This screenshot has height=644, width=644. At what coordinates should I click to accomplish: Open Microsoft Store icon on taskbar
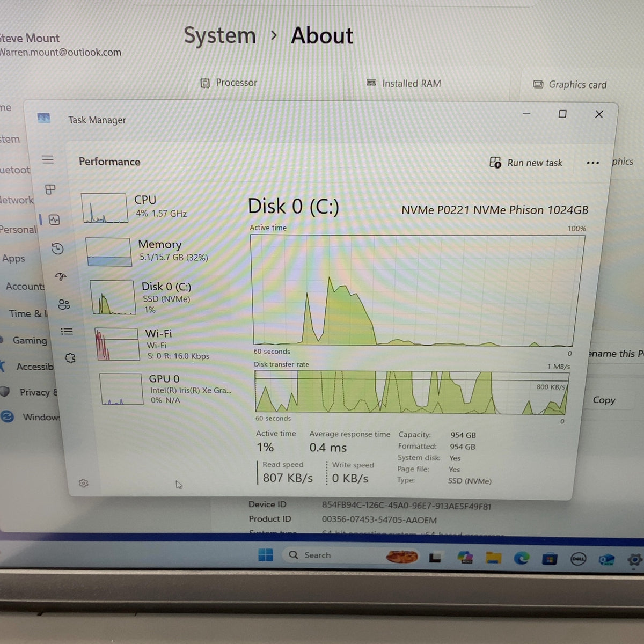549,559
